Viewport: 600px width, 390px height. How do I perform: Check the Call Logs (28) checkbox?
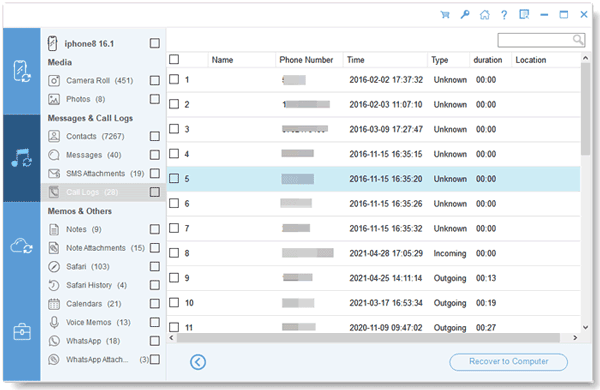coord(155,192)
